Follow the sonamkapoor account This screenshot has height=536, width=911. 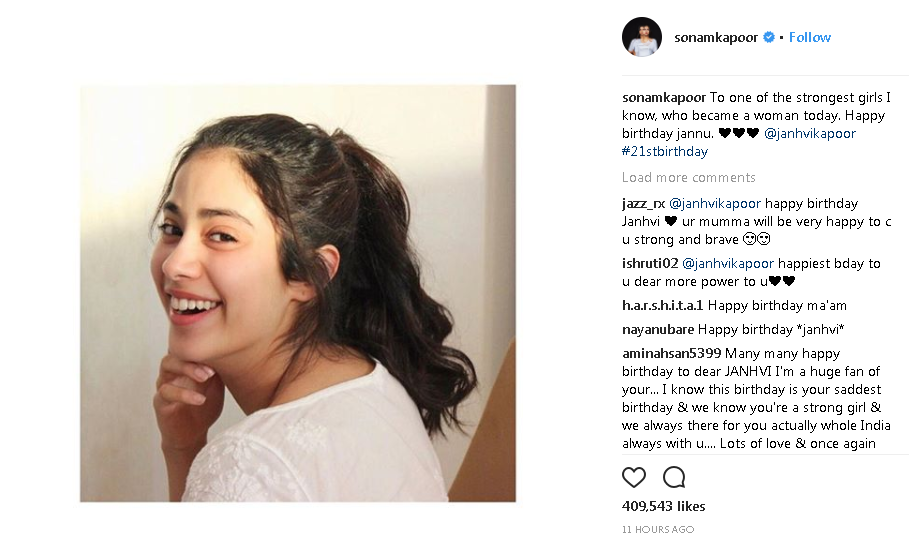(x=810, y=37)
